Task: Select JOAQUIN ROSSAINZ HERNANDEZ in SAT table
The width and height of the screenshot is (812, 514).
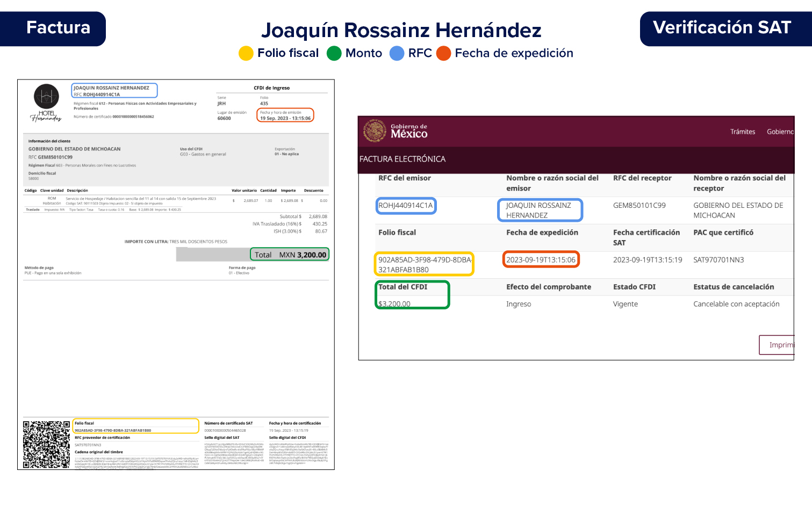Action: [538, 210]
